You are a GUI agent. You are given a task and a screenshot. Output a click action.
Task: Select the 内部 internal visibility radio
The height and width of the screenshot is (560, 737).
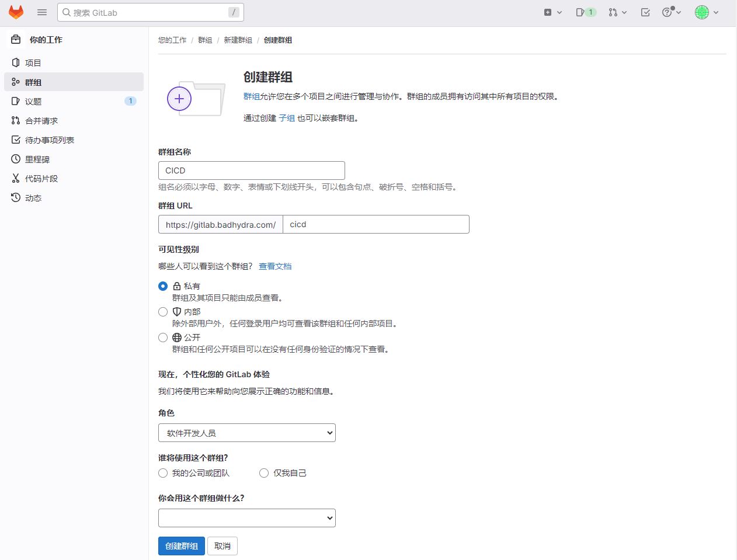click(163, 312)
